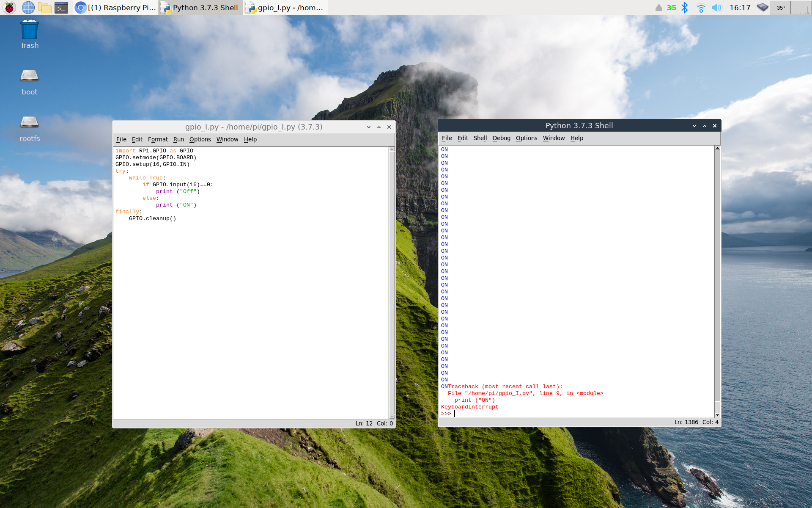The image size is (812, 508).
Task: Launch the terminal from the taskbar
Action: (61, 8)
